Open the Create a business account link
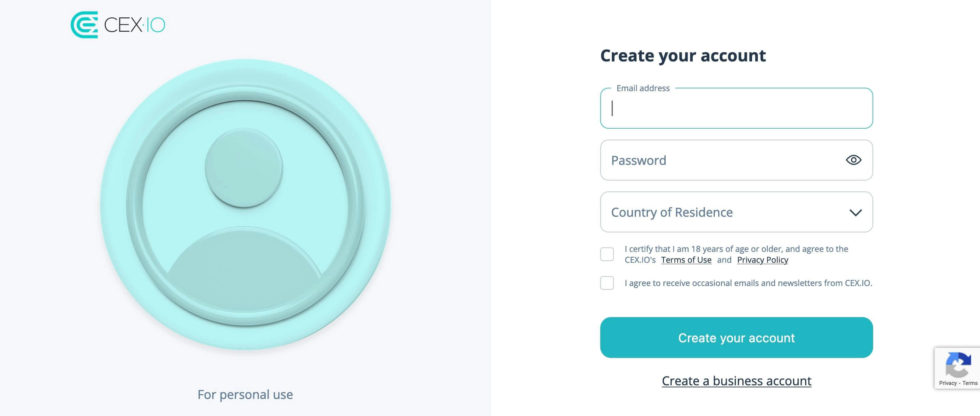 tap(736, 381)
